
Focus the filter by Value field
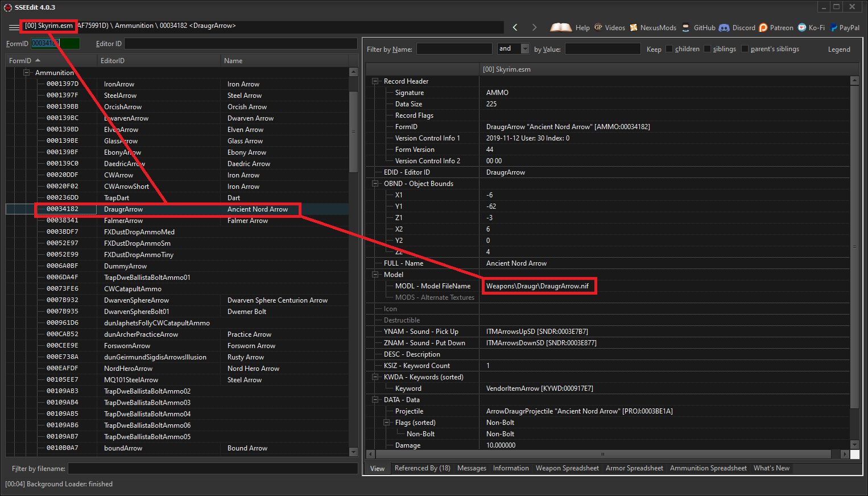[x=603, y=49]
